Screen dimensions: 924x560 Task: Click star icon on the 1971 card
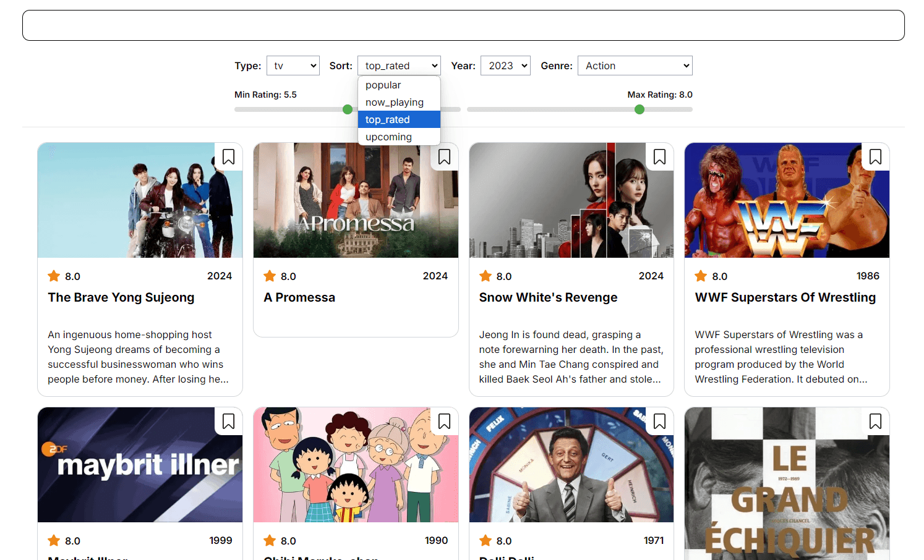point(486,540)
